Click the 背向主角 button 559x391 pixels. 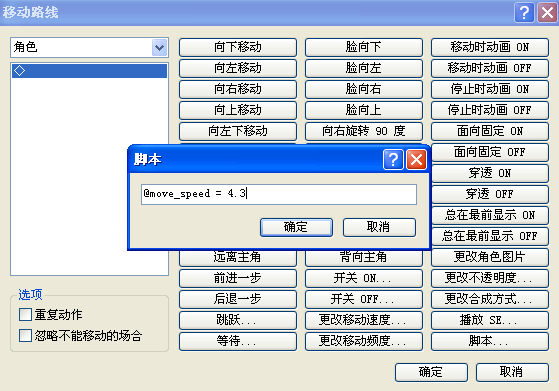[x=364, y=258]
